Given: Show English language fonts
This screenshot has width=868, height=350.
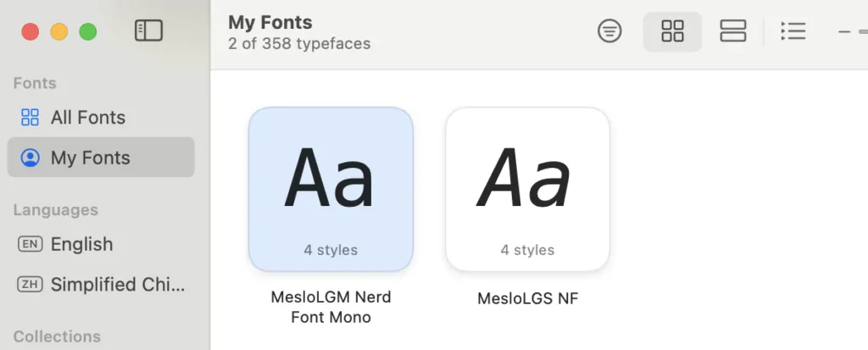Looking at the screenshot, I should pyautogui.click(x=81, y=244).
